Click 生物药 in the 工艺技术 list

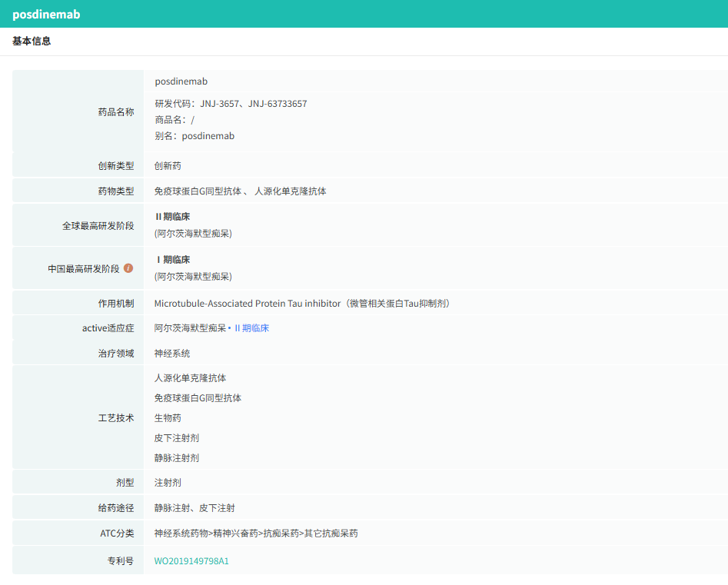coord(168,418)
